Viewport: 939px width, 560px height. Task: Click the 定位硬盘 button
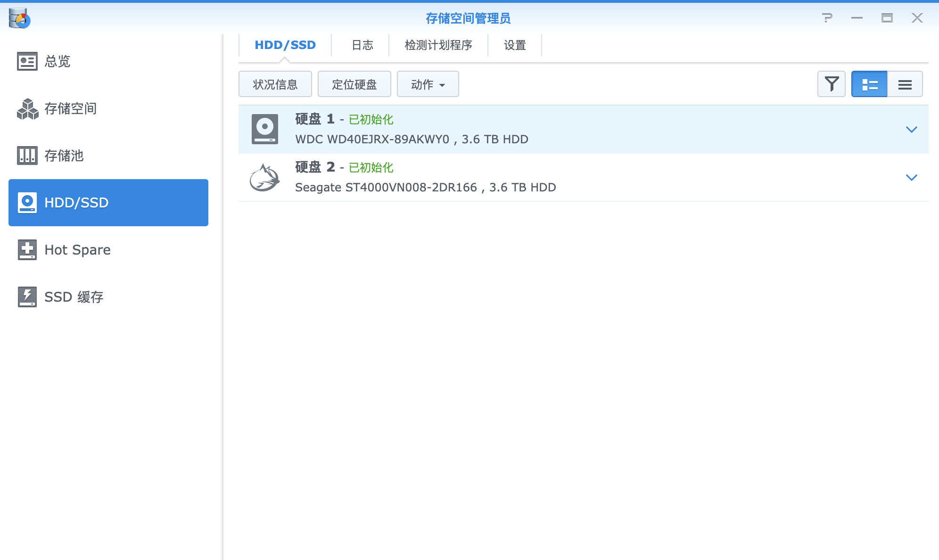point(354,84)
